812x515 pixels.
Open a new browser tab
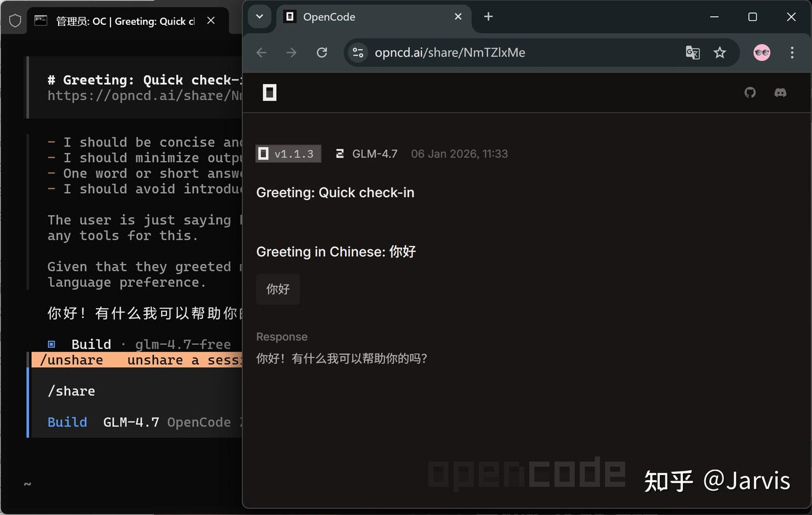click(488, 16)
